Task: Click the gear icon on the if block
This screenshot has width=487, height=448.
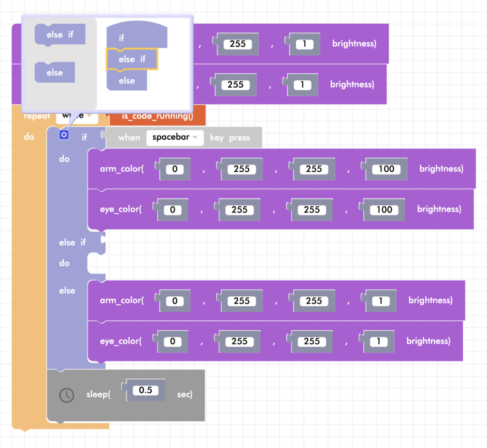Action: pos(64,136)
